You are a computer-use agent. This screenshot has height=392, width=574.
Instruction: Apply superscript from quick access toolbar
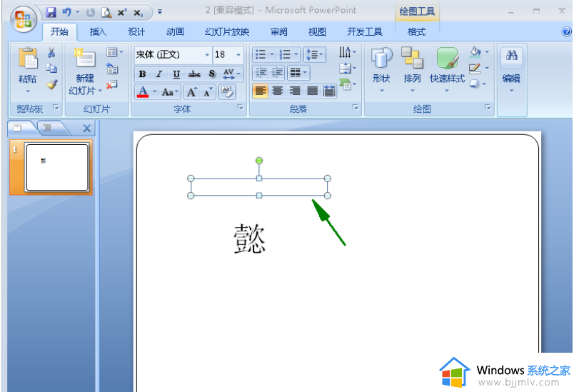point(122,12)
